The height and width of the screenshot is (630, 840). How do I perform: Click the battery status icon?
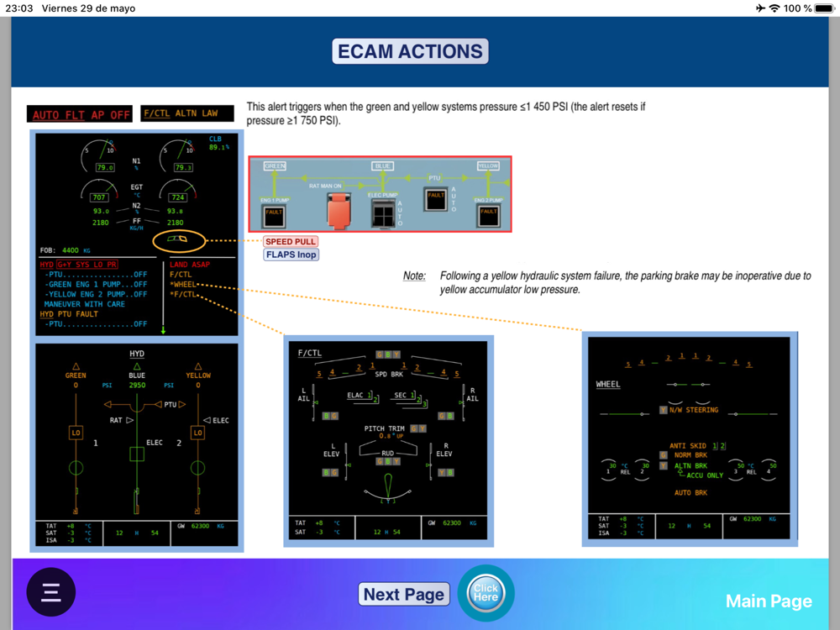[x=825, y=8]
